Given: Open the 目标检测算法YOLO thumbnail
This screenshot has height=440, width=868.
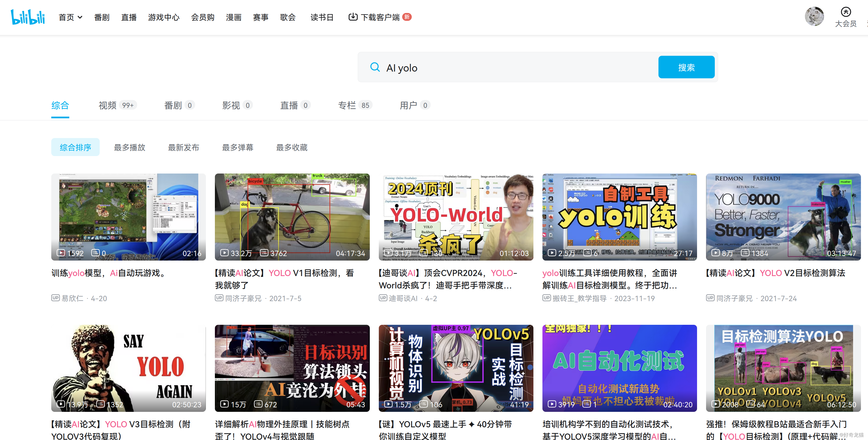Looking at the screenshot, I should click(784, 368).
